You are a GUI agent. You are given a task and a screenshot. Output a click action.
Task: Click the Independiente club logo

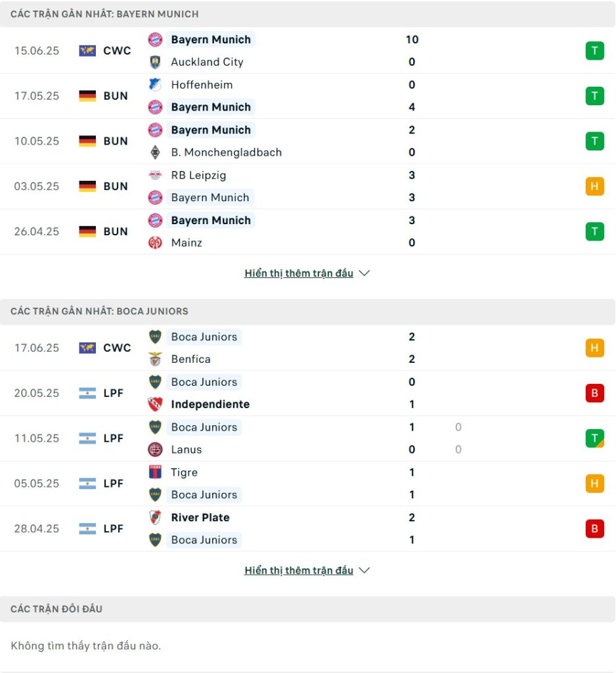[155, 404]
